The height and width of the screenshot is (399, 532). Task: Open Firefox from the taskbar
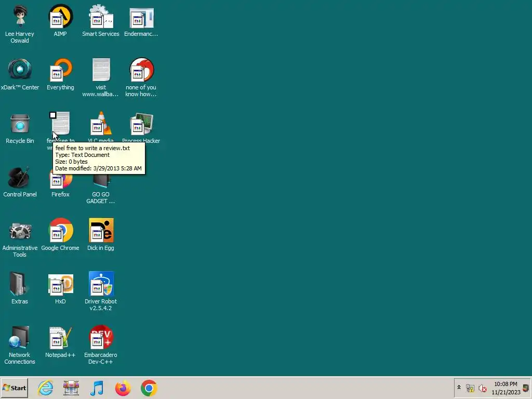(x=123, y=388)
